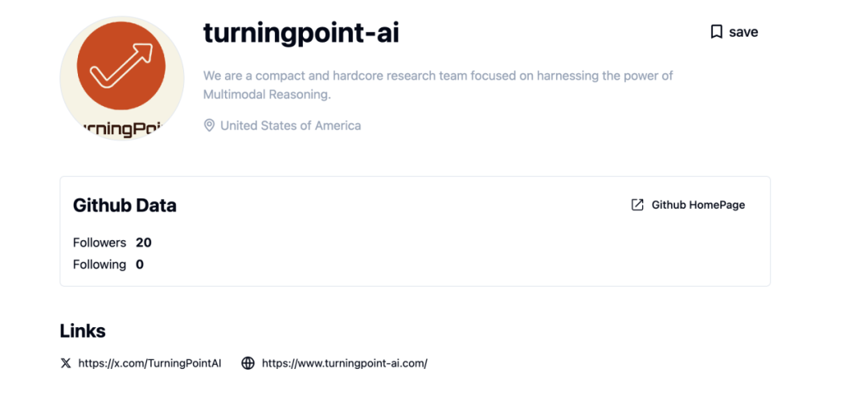
Task: Click the X (Twitter) logo icon
Action: click(66, 363)
